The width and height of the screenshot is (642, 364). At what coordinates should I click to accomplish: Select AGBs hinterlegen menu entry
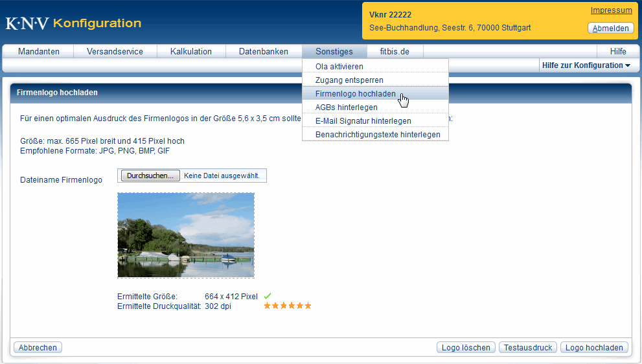346,108
